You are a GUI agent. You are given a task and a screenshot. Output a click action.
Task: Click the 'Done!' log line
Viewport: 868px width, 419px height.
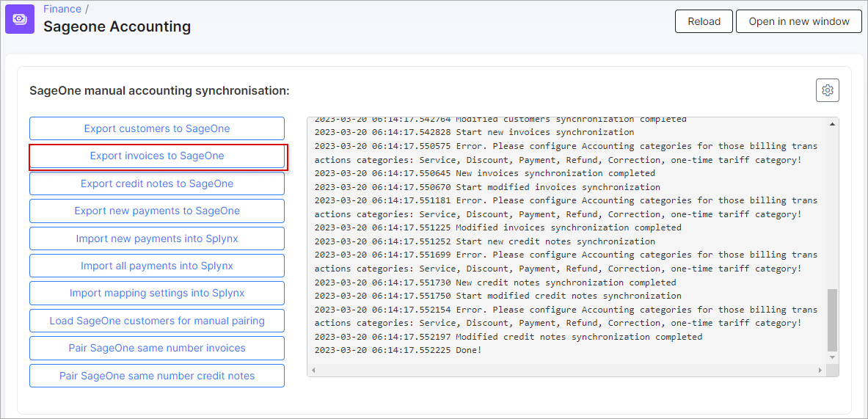398,350
